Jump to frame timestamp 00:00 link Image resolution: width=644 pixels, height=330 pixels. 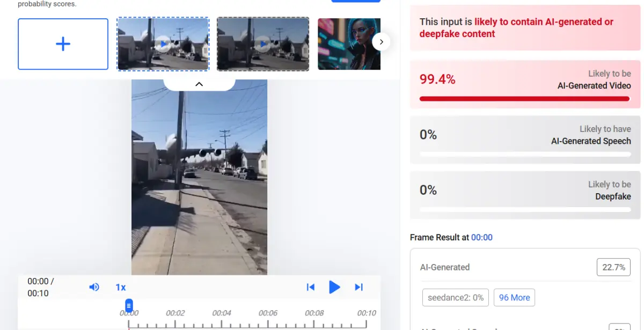pos(482,237)
